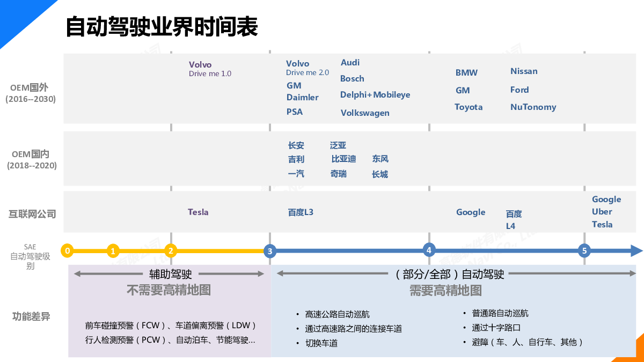Select the 百度L3 entry

click(x=301, y=212)
